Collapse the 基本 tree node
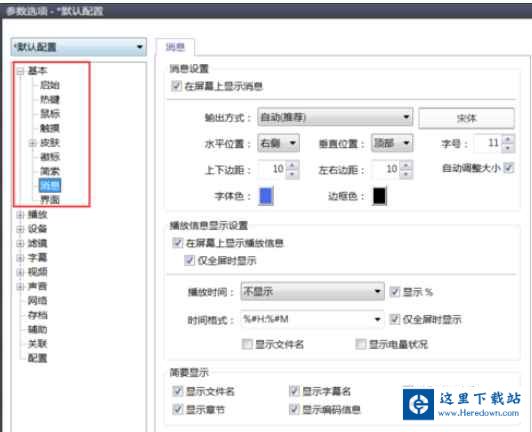 [20, 71]
